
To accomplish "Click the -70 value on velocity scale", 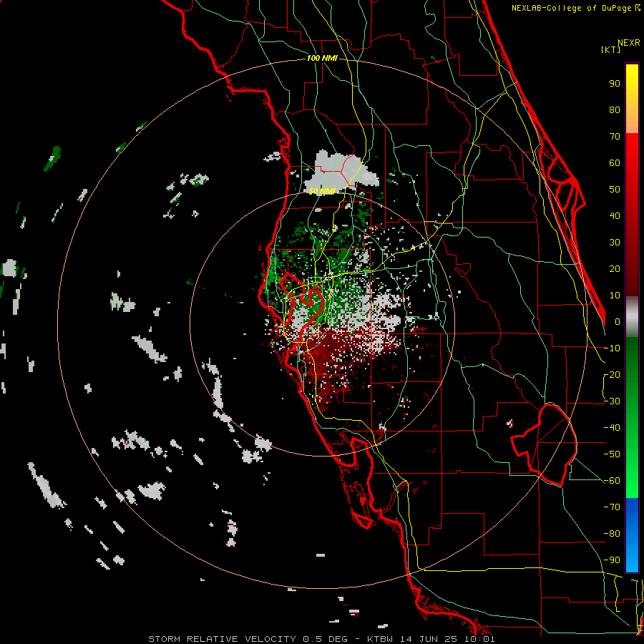I will pyautogui.click(x=612, y=507).
